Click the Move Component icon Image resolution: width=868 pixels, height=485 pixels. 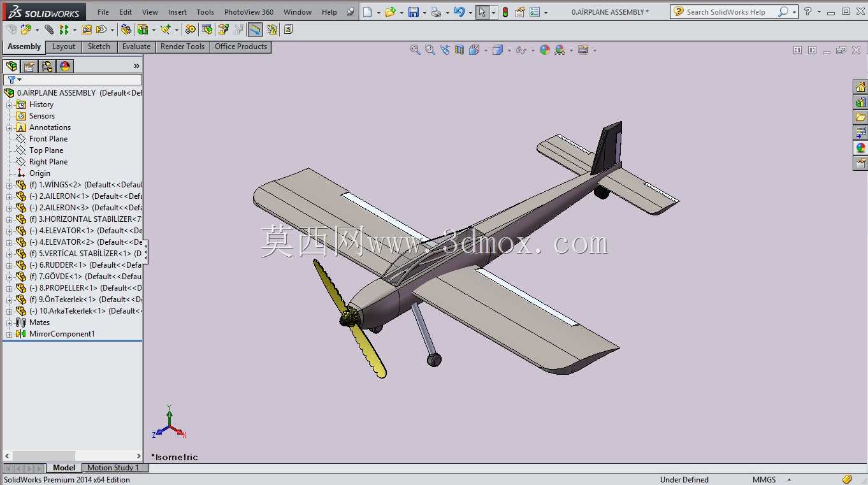[x=101, y=29]
